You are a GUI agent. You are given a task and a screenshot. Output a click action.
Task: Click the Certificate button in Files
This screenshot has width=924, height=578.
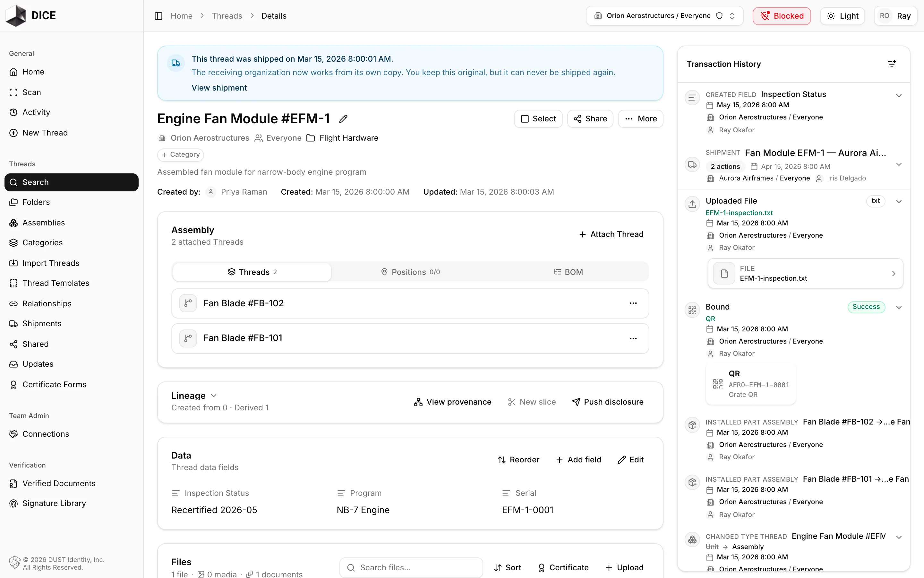pyautogui.click(x=563, y=568)
